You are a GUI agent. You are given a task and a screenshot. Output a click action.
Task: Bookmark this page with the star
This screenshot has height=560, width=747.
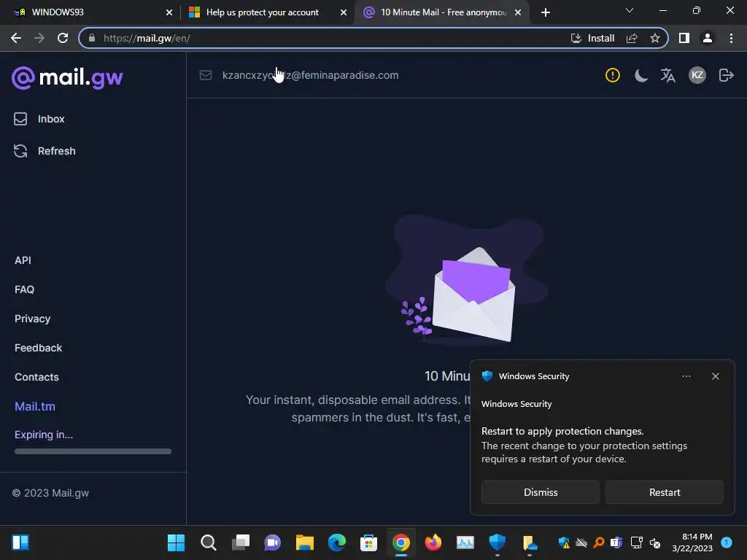click(x=655, y=38)
